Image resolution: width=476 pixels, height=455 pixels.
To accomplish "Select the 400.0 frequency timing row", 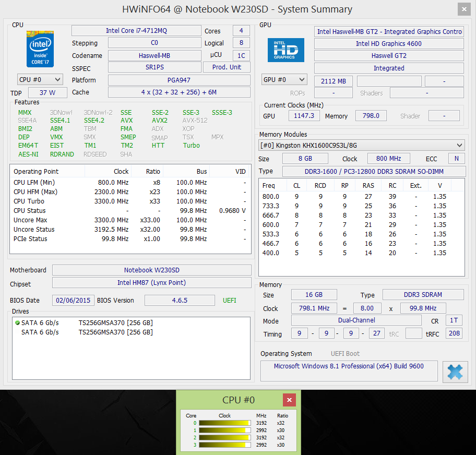I will click(x=361, y=253).
